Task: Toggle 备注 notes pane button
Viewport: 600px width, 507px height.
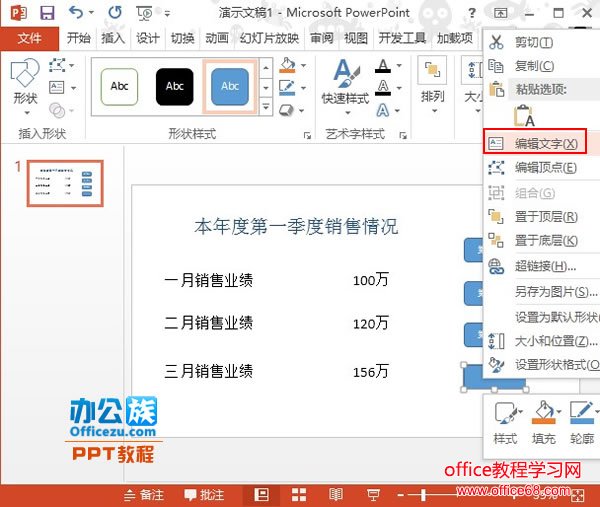Action: [x=144, y=495]
